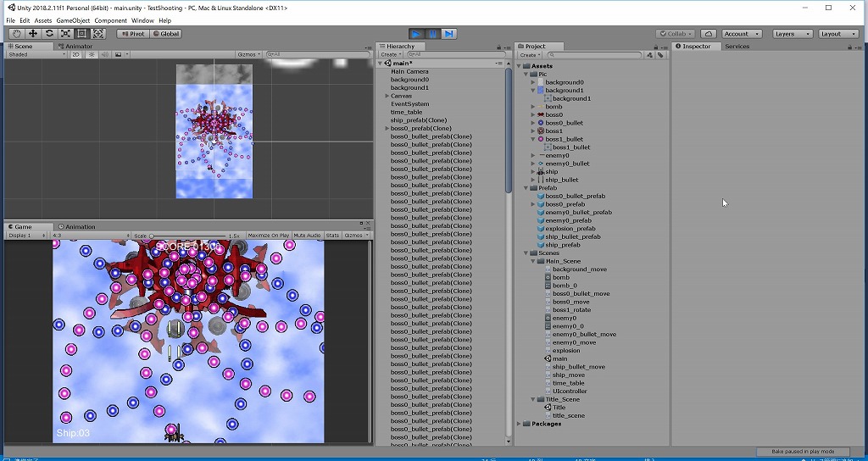868x461 pixels.
Task: Click the Pause button in play controls
Action: coord(432,34)
